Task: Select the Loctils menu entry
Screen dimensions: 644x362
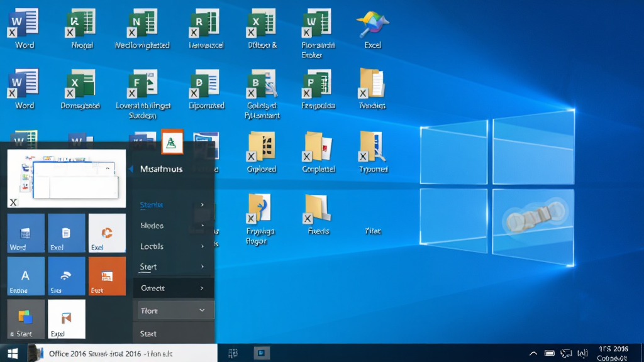Action: [x=174, y=246]
